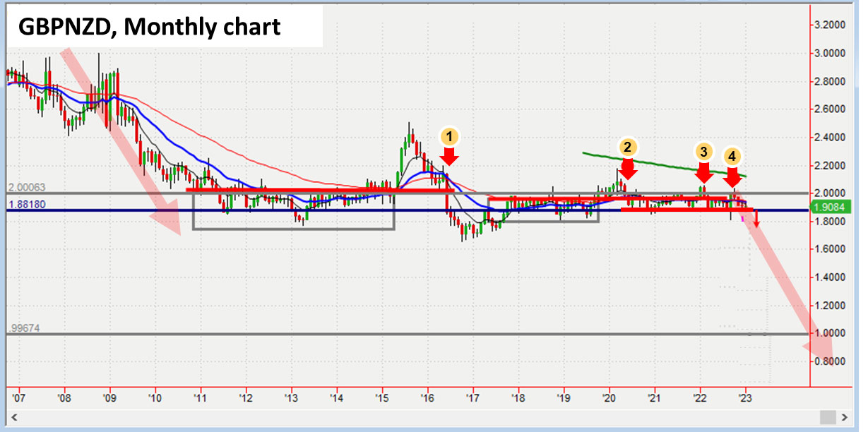Click the '16 year label on time axis
868x432 pixels.
427,397
